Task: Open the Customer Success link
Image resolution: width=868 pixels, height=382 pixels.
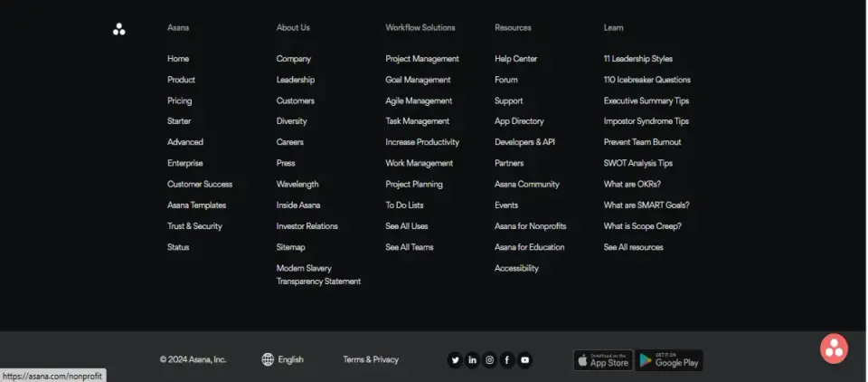Action: [x=200, y=184]
